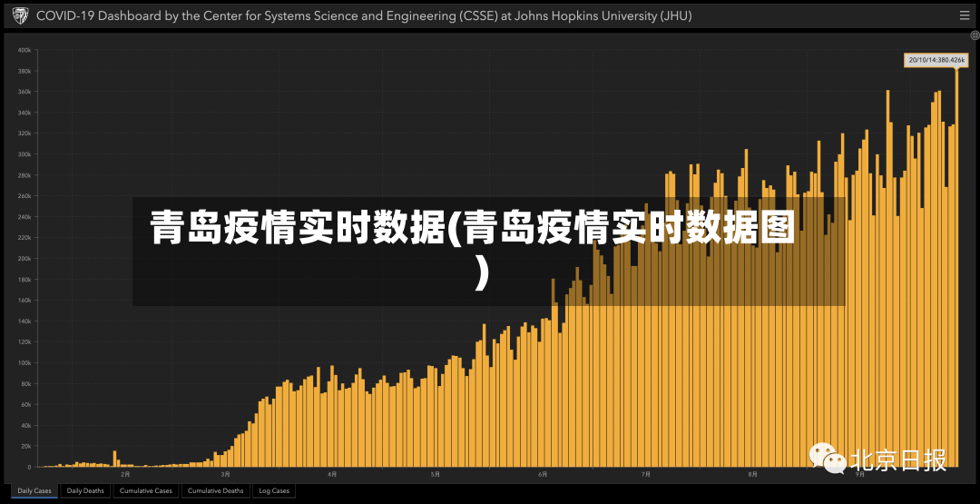The image size is (980, 504).
Task: Open the Cumulative Cases tab
Action: coord(145,491)
